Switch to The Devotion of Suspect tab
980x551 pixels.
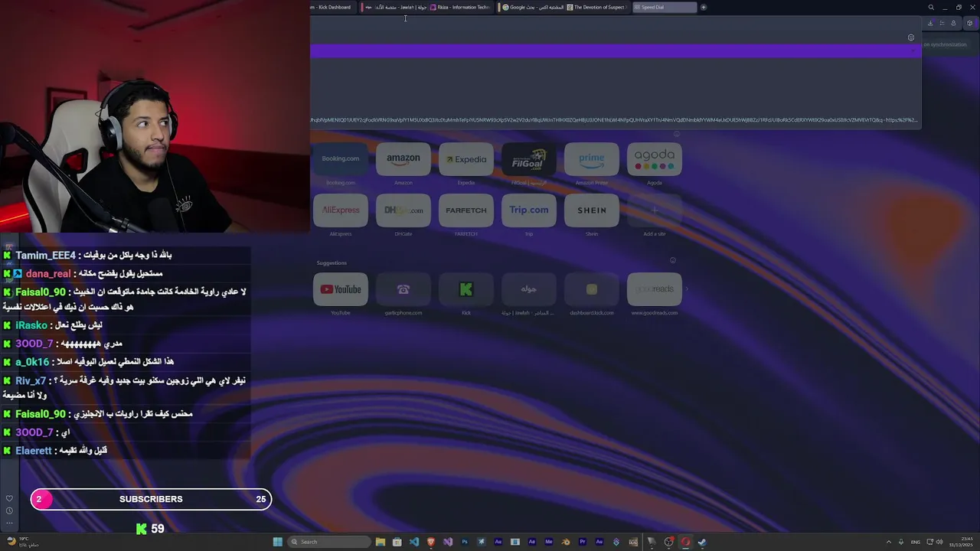click(596, 7)
